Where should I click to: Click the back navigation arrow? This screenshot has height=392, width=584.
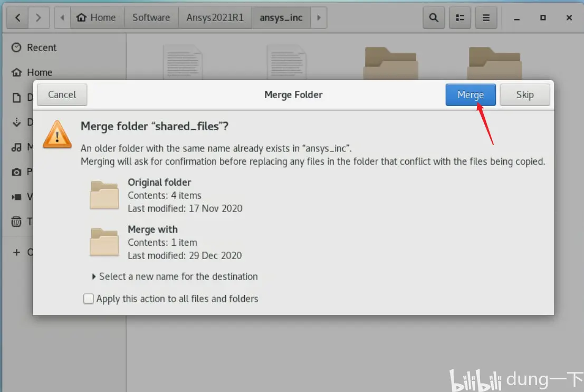17,17
